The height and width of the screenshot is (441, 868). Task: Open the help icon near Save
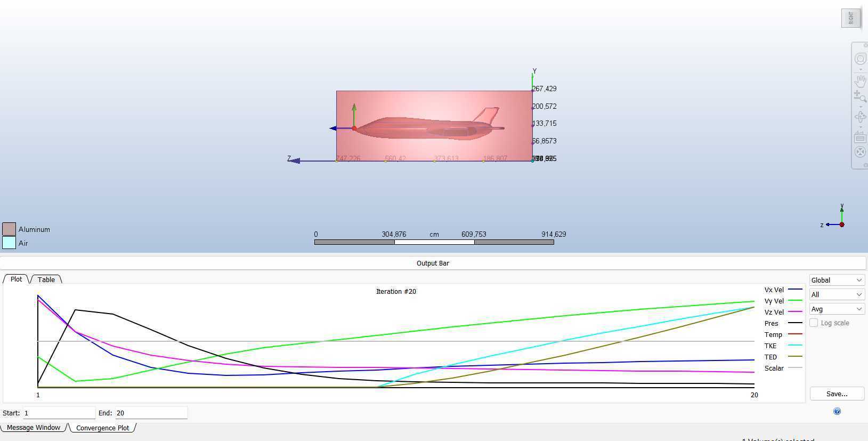837,411
